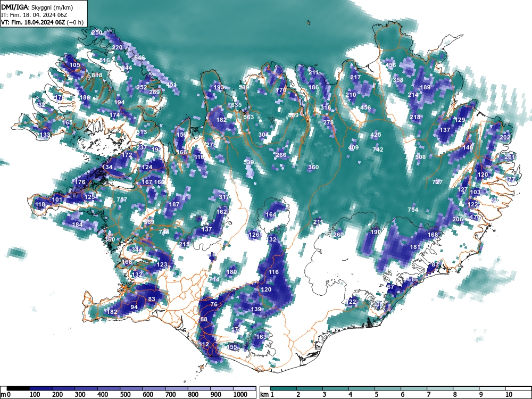This screenshot has height=399, width=532.
Task: Click the visibility value 539
Action: coord(248,162)
